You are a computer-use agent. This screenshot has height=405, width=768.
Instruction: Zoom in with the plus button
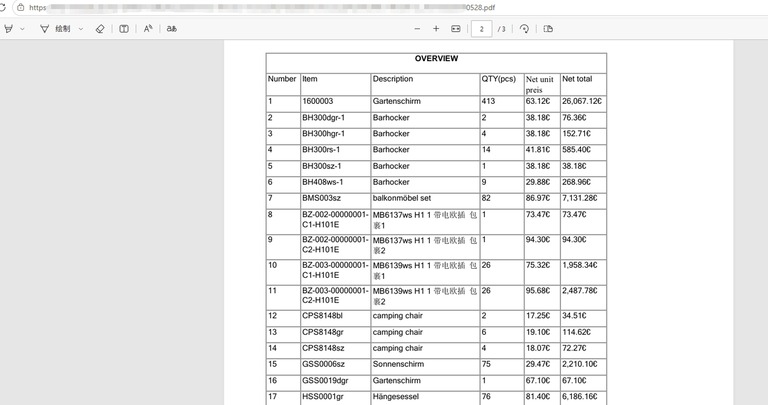(436, 29)
